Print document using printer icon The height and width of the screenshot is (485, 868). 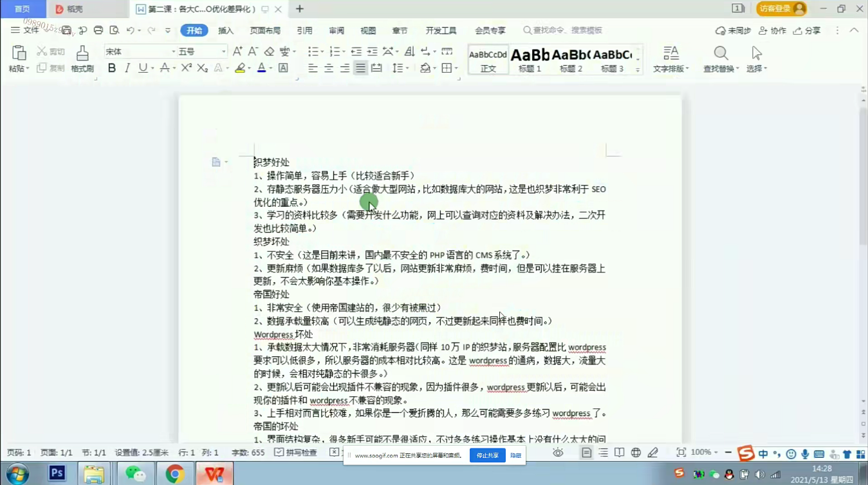coord(98,30)
